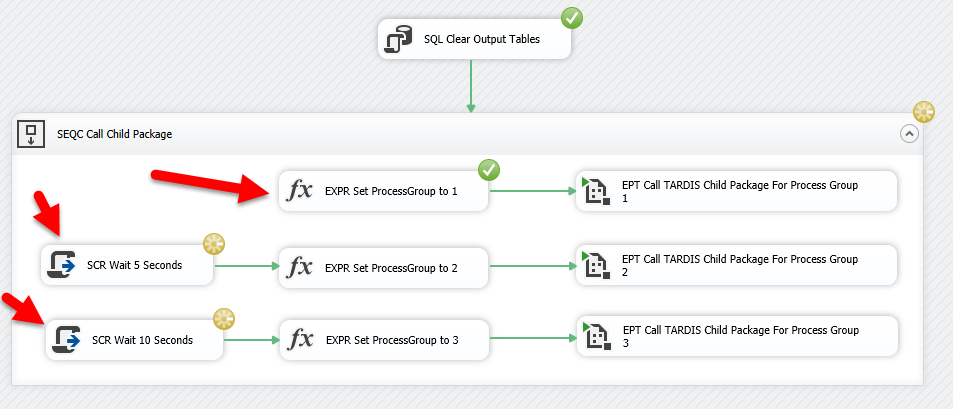Select the EXPR Set ProcessGroup to 2 label
The image size is (953, 409).
click(391, 266)
